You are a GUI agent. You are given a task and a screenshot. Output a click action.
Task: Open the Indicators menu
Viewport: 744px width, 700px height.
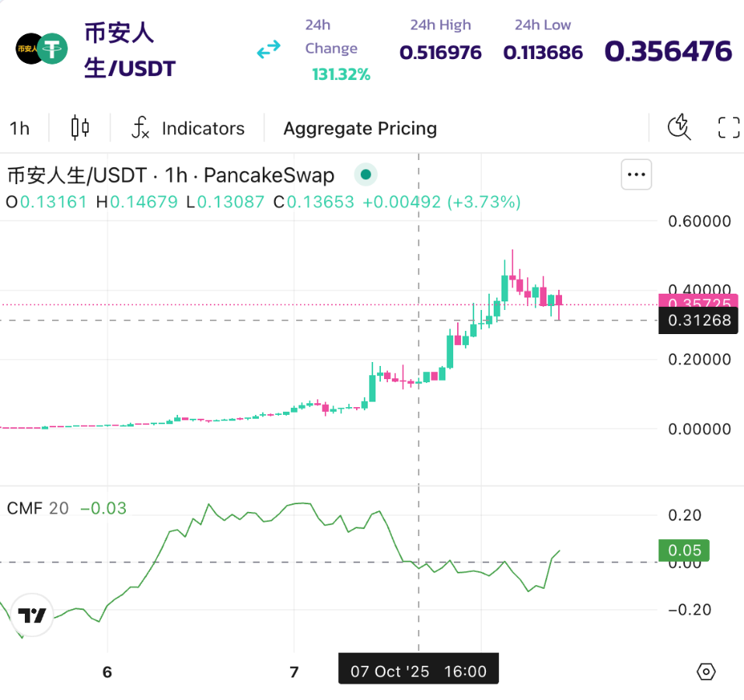tap(202, 128)
